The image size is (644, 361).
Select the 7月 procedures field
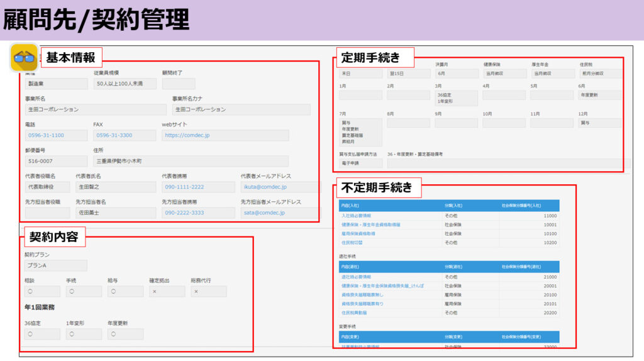pyautogui.click(x=360, y=132)
